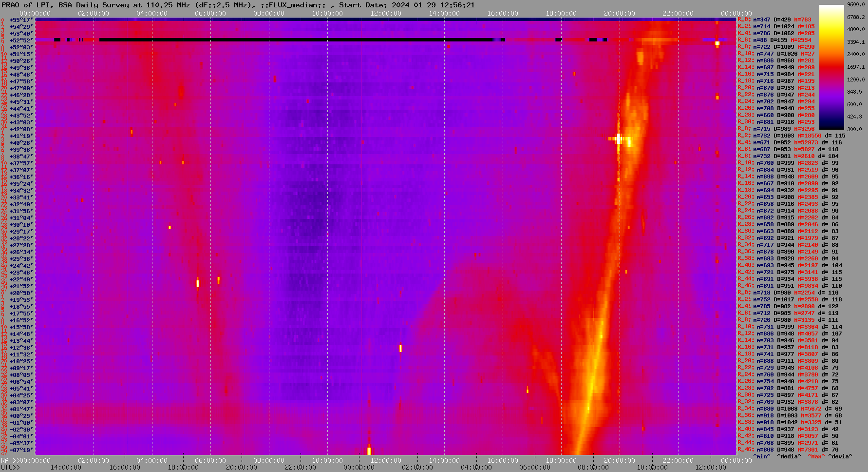Select the 6788.2 color scale value
Image resolution: width=868 pixels, height=472 pixels.
pyautogui.click(x=856, y=17)
